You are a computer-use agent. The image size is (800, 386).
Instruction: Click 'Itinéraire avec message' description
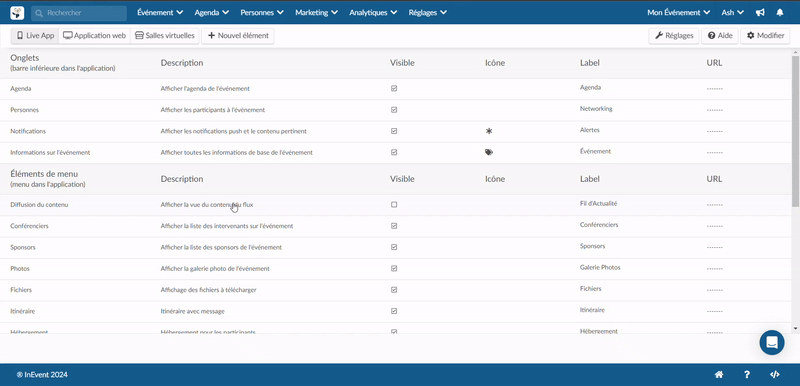tap(192, 311)
